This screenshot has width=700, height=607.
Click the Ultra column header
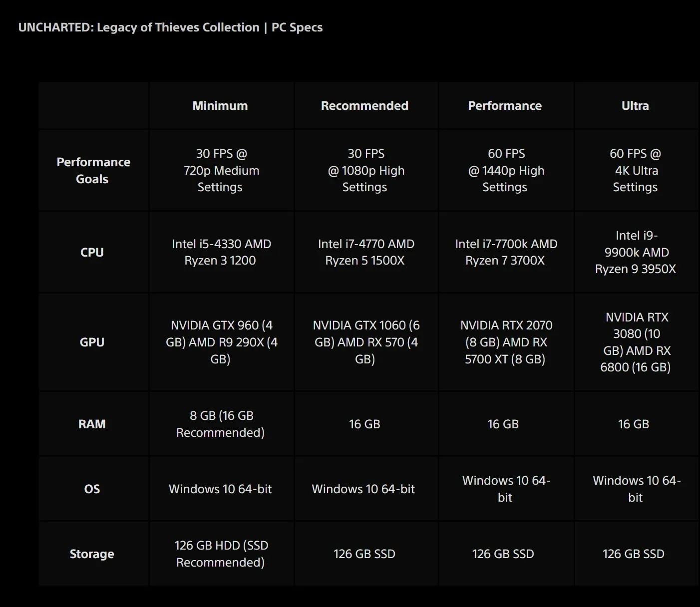635,106
